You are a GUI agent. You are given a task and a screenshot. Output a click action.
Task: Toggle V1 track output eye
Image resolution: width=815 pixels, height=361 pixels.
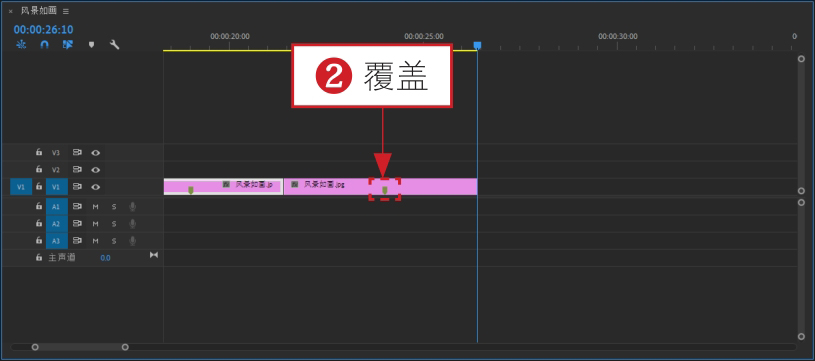tap(96, 187)
